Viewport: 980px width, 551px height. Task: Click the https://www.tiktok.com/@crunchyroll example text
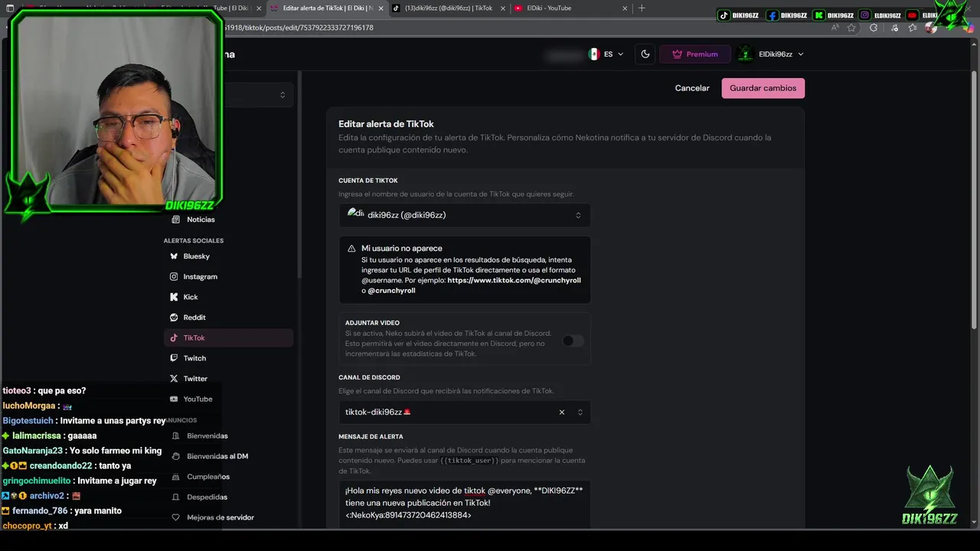tap(514, 280)
